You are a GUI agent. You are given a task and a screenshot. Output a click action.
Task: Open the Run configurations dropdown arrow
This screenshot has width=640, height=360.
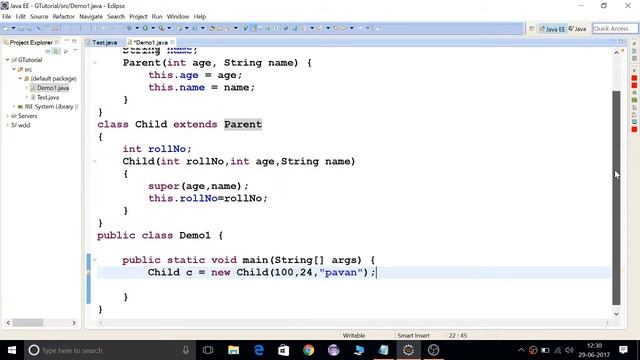coord(153,28)
